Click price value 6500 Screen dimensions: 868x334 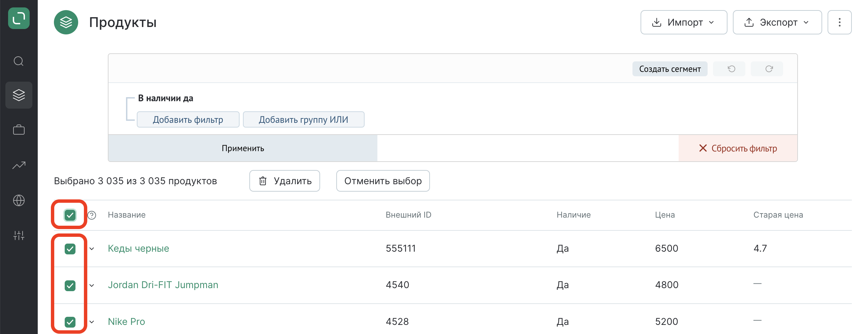(666, 248)
